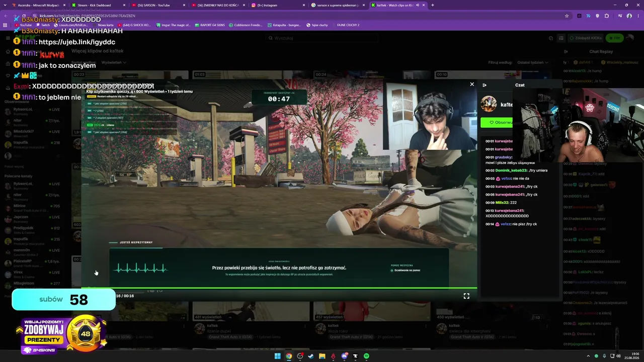This screenshot has width=644, height=362.
Task: Open ka1tek's avatar in clip panel
Action: point(489,104)
